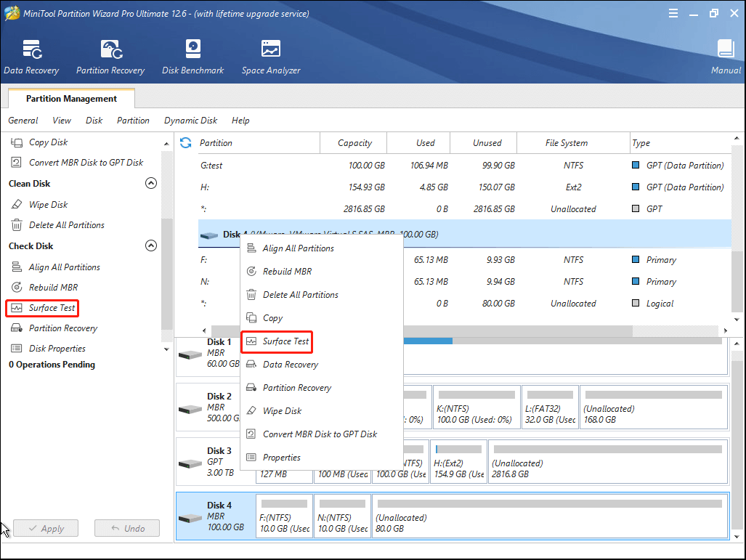Image resolution: width=746 pixels, height=560 pixels.
Task: Choose Wipe Disk in the left sidebar
Action: (39, 205)
